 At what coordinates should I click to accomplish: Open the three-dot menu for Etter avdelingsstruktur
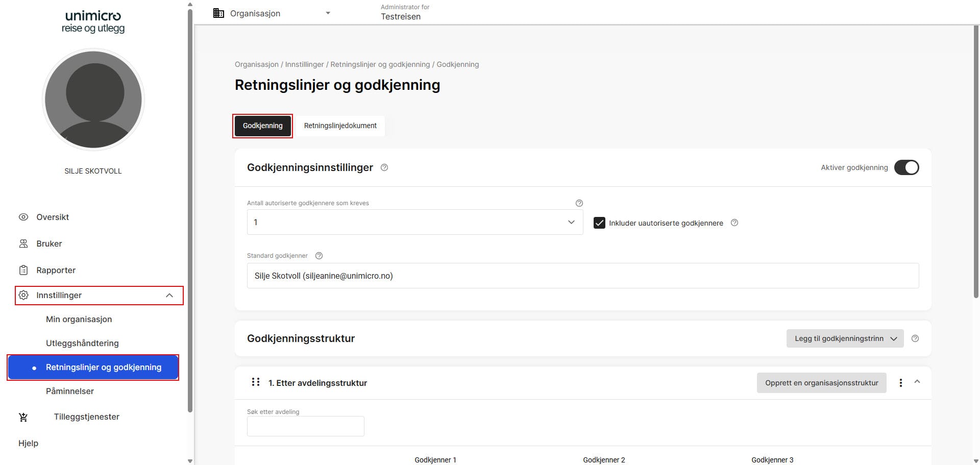point(900,382)
